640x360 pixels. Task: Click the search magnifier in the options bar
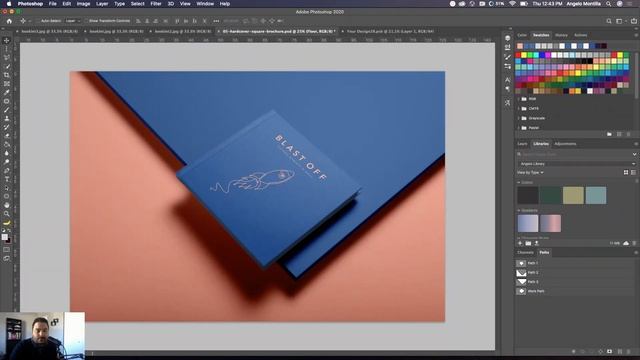609,21
